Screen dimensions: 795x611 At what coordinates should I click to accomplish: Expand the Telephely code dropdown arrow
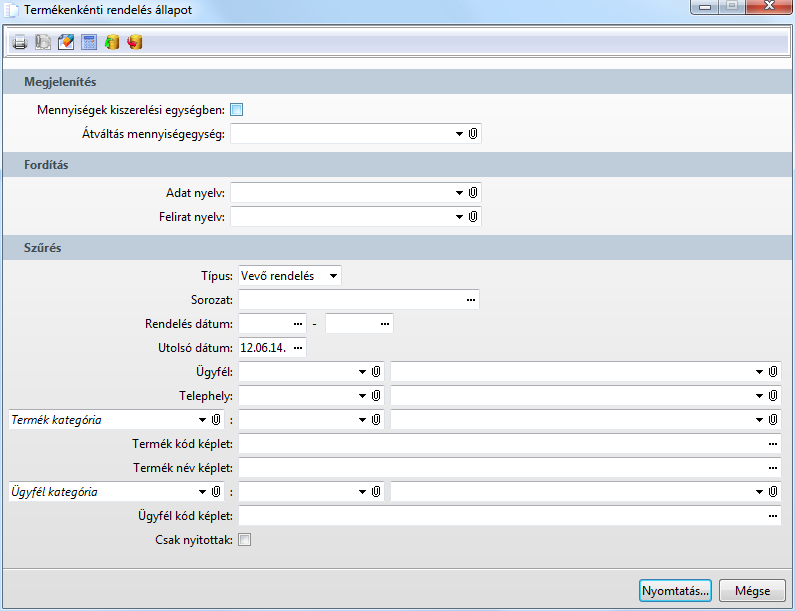(x=363, y=396)
